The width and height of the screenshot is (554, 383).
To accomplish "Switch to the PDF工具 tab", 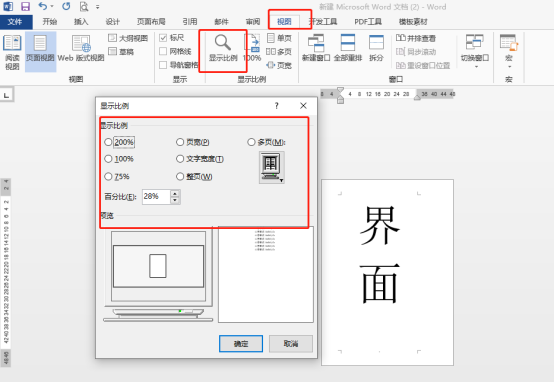I will click(x=368, y=22).
